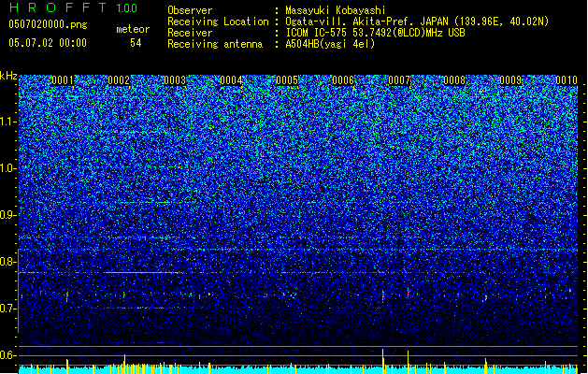Click the Observer label
588x374 pixels.
[x=190, y=10]
